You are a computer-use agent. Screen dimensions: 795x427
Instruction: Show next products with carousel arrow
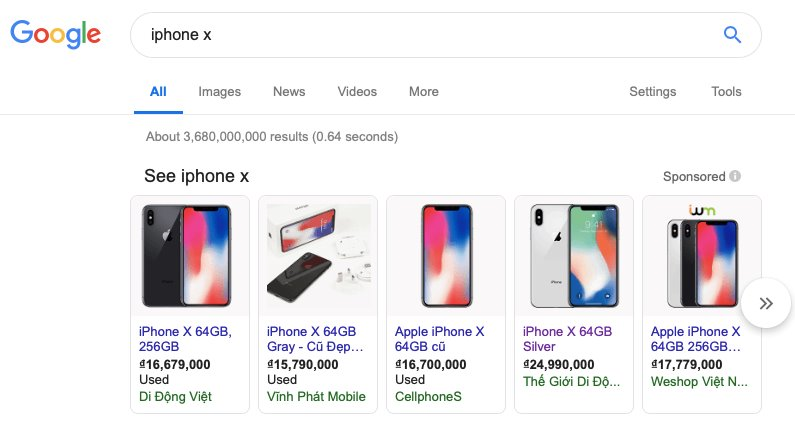click(x=766, y=304)
